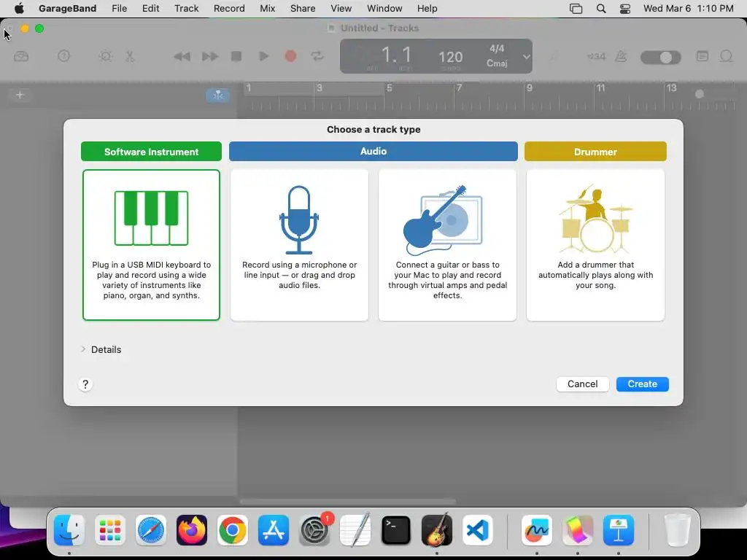Screen dimensions: 747x560
Task: Toggle the Cycle loop button
Action: pos(317,56)
